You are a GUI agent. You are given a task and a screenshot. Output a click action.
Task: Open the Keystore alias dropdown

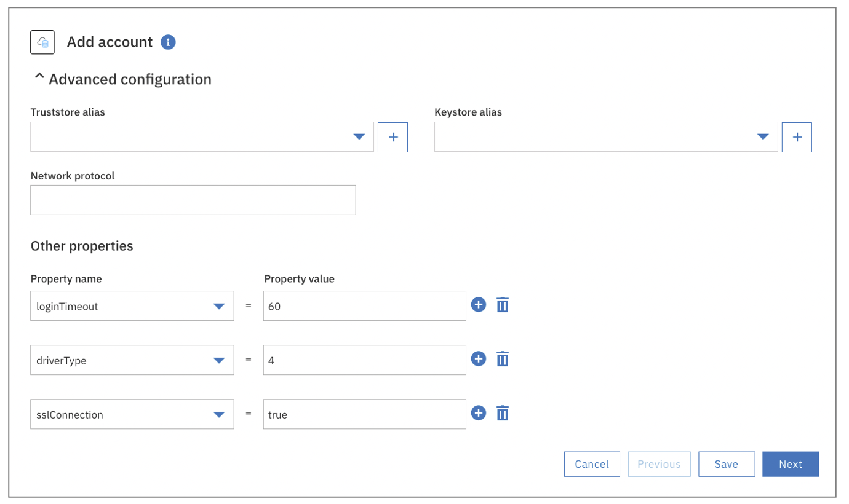[763, 137]
